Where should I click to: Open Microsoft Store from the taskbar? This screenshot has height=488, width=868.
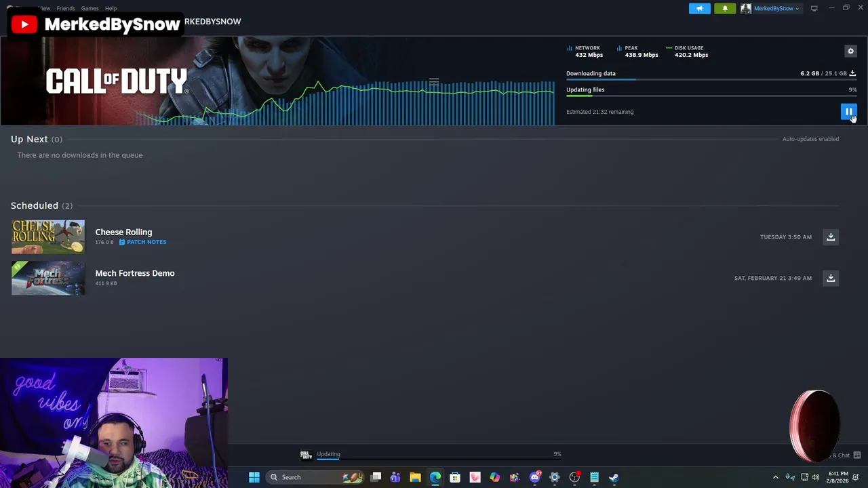click(x=455, y=477)
